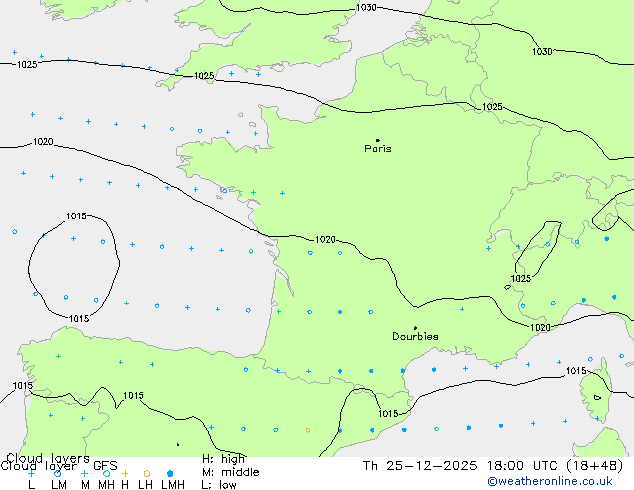Click the 1015 label near the eastern Pyrenees coast
634x490 pixels.
point(388,414)
